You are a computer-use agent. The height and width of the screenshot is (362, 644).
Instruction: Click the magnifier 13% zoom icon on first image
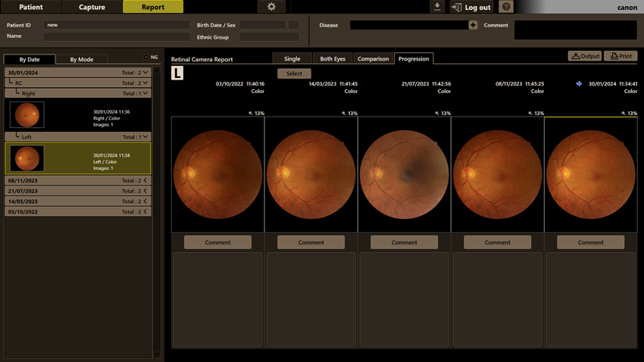click(x=251, y=114)
